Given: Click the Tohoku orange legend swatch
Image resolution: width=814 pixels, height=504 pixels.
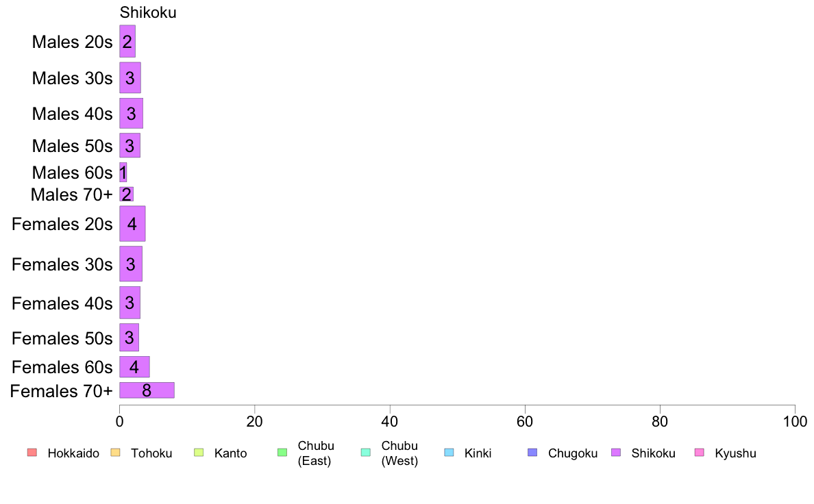Looking at the screenshot, I should 115,453.
